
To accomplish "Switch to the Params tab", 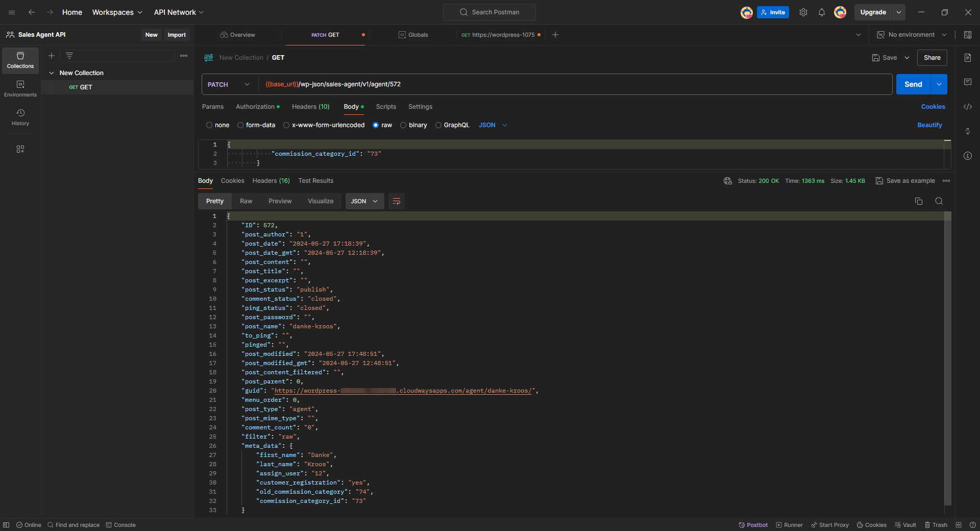I will pyautogui.click(x=213, y=107).
